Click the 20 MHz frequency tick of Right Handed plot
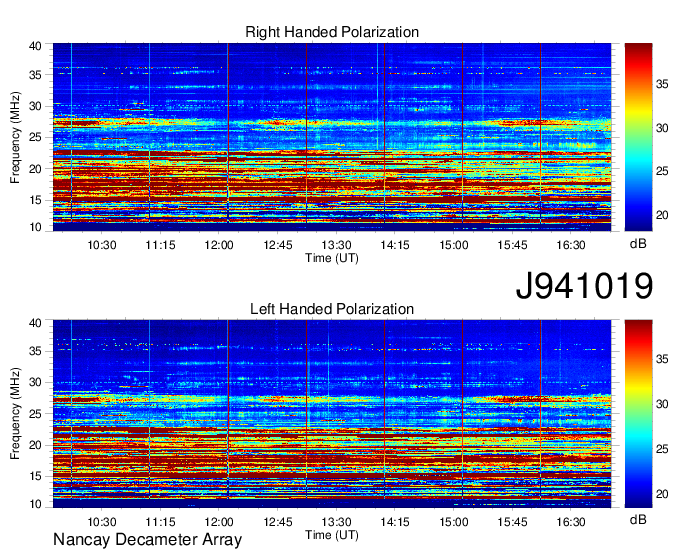Image resolution: width=680 pixels, height=552 pixels. 36,169
